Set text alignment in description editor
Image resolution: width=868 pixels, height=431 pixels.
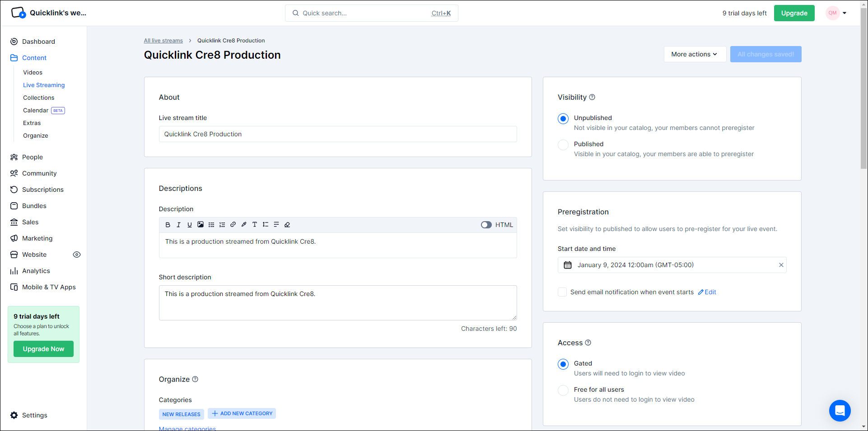(276, 225)
